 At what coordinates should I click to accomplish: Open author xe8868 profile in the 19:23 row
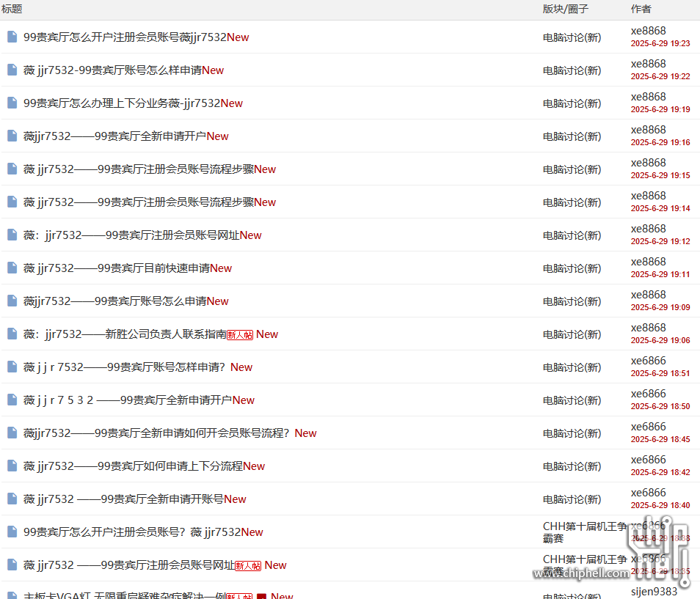point(648,31)
